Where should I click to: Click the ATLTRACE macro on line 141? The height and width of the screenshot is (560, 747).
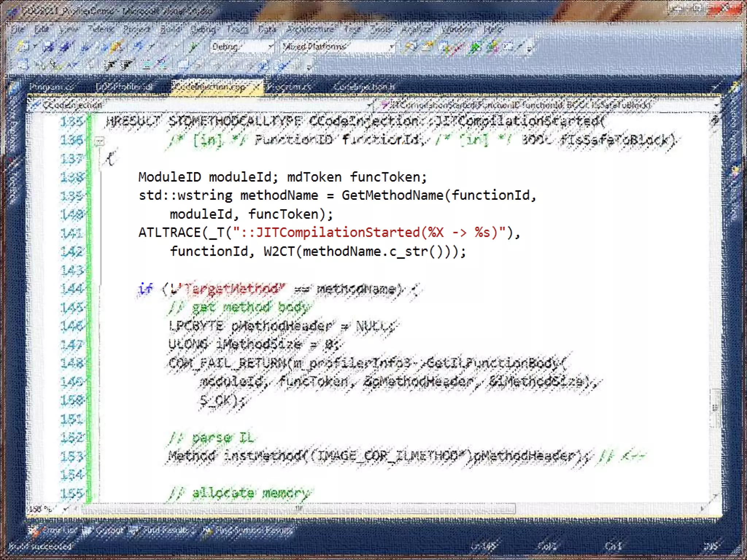(x=170, y=233)
